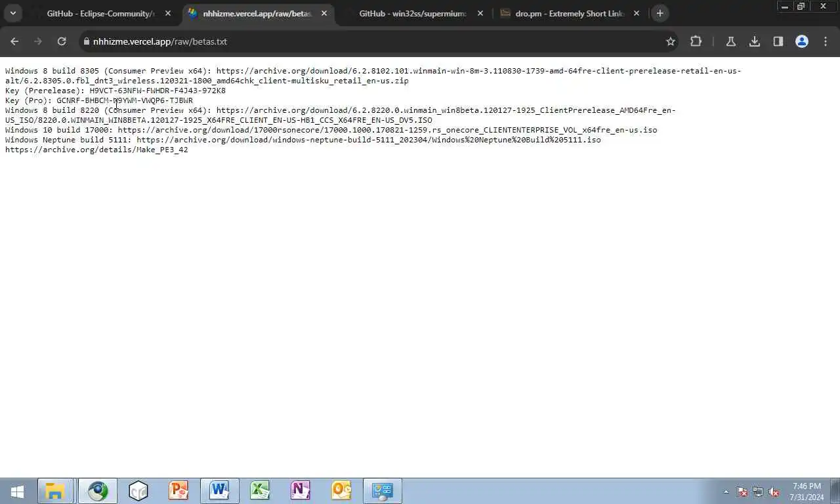840x504 pixels.
Task: Close the nhhizme.vercel.app tab
Action: pyautogui.click(x=324, y=13)
